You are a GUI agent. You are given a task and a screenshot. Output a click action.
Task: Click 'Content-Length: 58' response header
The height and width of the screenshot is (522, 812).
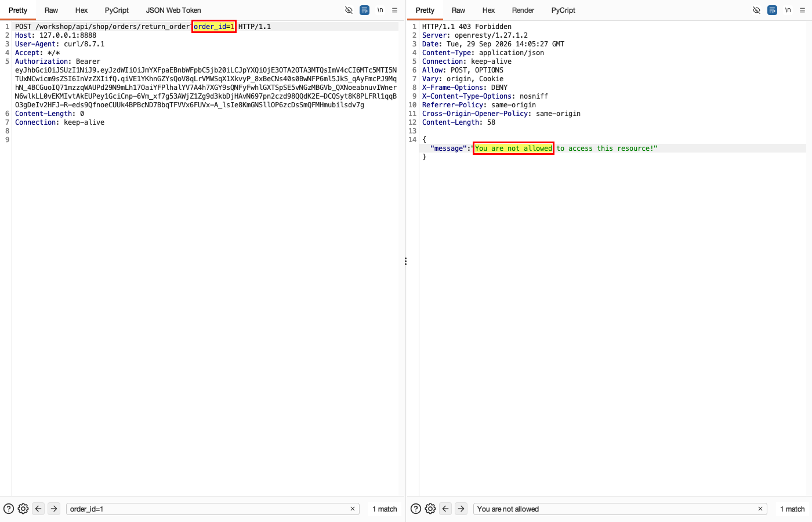pyautogui.click(x=459, y=122)
